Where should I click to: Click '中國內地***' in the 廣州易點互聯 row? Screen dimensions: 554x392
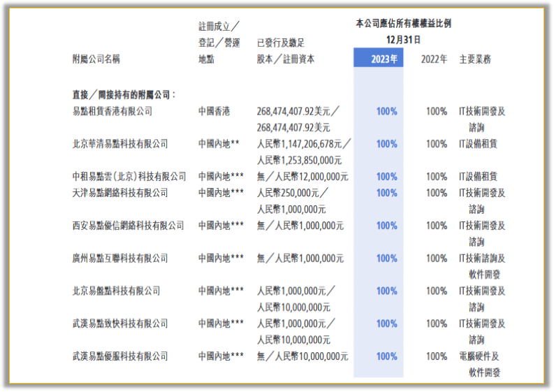coord(221,258)
